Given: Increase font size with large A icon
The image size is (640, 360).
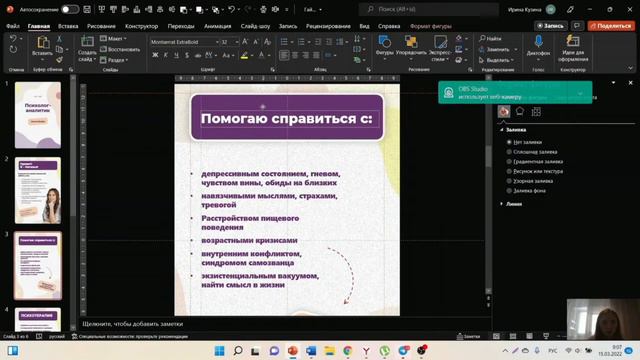Looking at the screenshot, I should (245, 42).
